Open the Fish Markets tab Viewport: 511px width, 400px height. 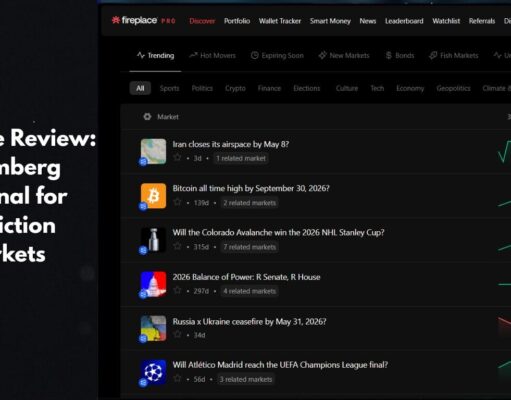454,55
